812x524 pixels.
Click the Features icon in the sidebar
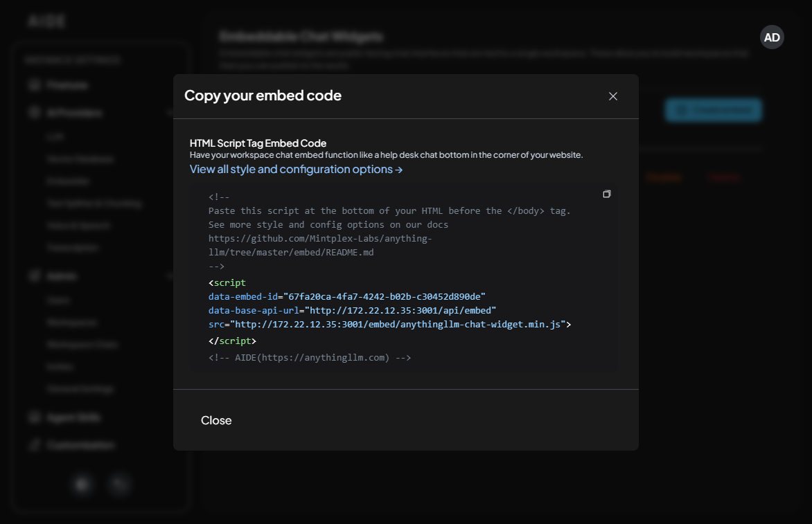[x=35, y=84]
